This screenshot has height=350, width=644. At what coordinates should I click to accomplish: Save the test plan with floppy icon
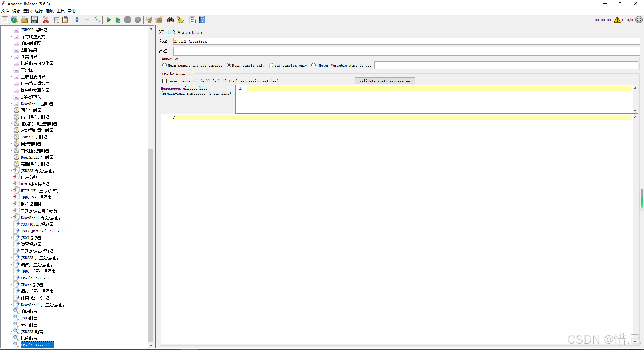[x=34, y=20]
